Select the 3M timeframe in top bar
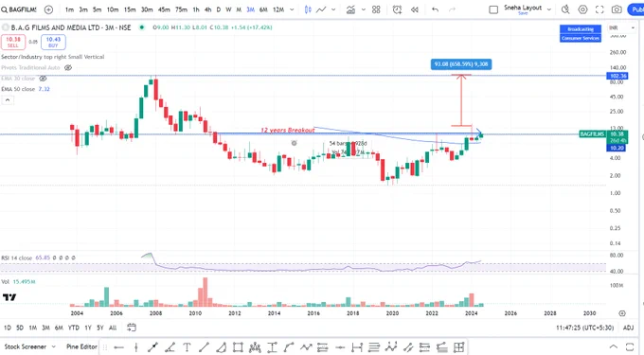The height and width of the screenshot is (355, 644). click(x=250, y=9)
